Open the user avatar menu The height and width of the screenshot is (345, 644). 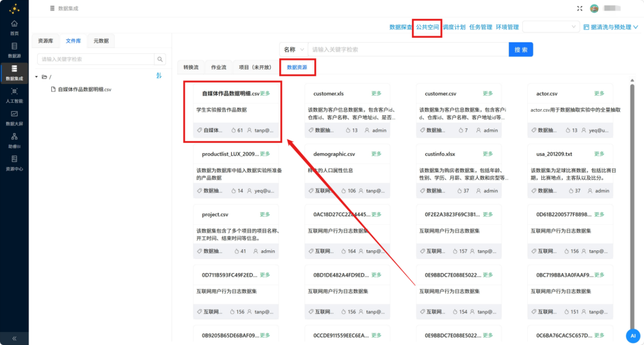coord(594,8)
